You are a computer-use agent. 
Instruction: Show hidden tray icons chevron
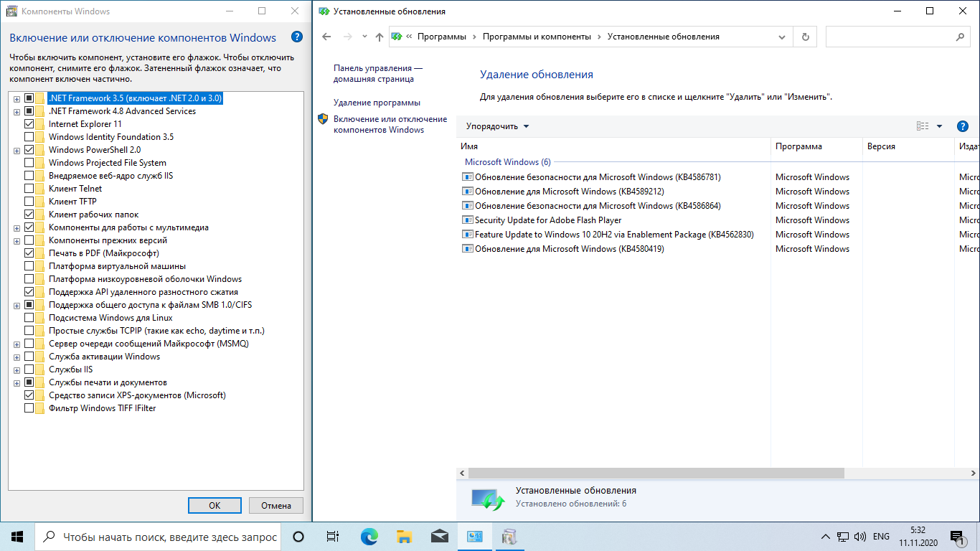pos(826,537)
